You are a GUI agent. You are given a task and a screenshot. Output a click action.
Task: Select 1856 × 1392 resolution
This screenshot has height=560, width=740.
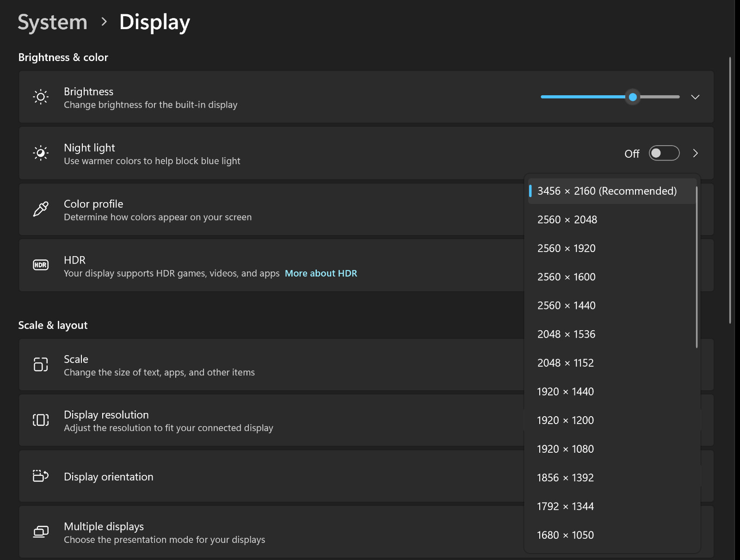612,478
